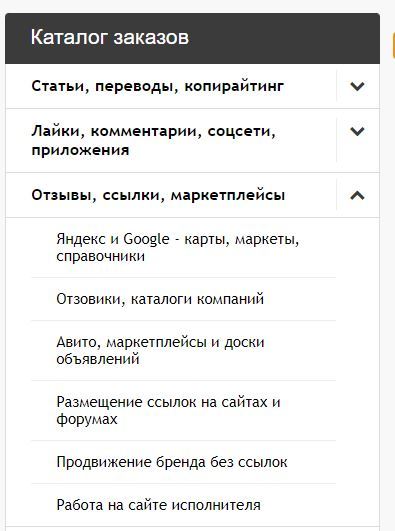Image resolution: width=395 pixels, height=531 pixels.
Task: Open the Лайки, комментарии, соцсети, приложения heading
Action: 153,141
